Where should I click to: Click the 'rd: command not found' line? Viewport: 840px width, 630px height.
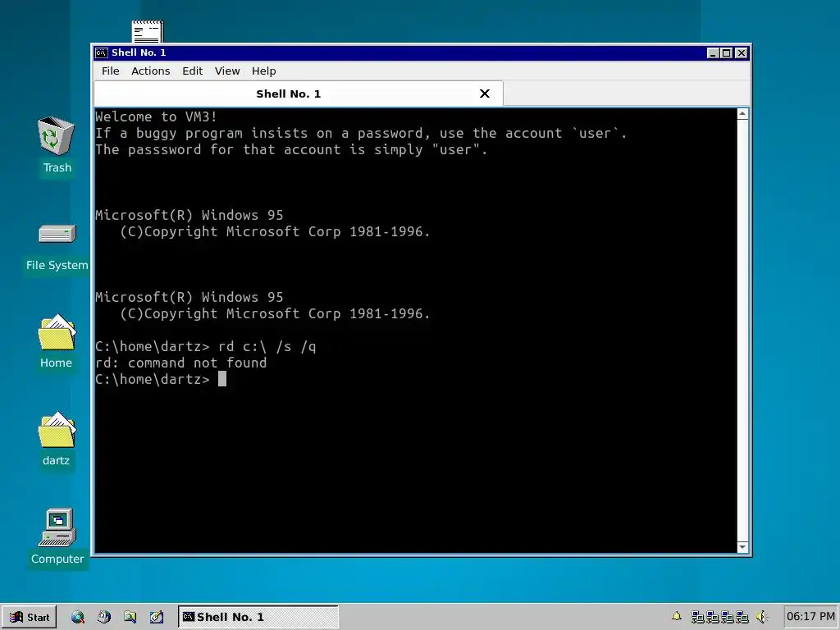181,363
